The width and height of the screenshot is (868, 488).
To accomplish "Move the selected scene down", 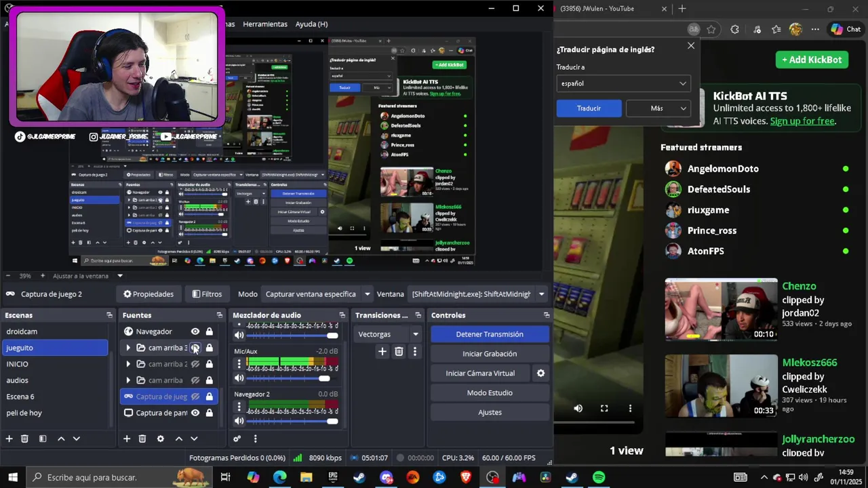I will tap(77, 439).
